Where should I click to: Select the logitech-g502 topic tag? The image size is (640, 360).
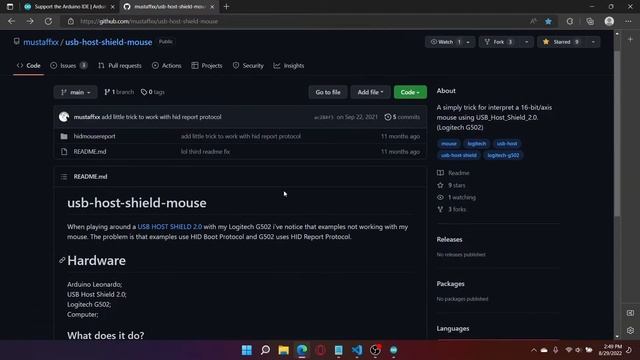pos(503,155)
